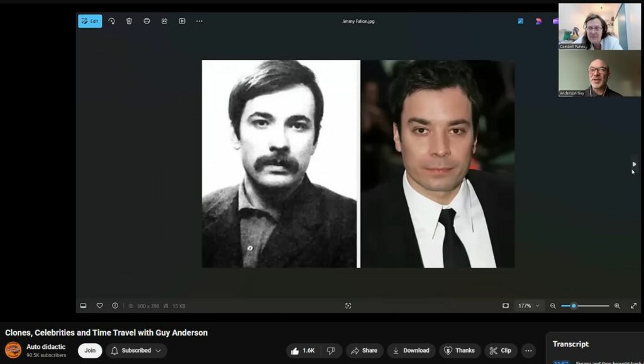This screenshot has width=644, height=364.
Task: Click the Transcript panel heading
Action: click(570, 344)
